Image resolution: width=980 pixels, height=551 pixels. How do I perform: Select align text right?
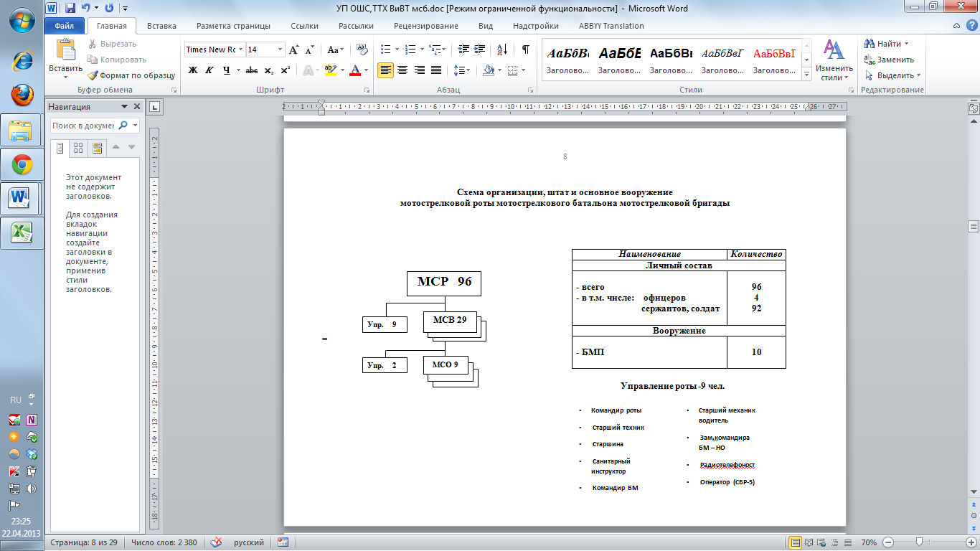[x=419, y=70]
